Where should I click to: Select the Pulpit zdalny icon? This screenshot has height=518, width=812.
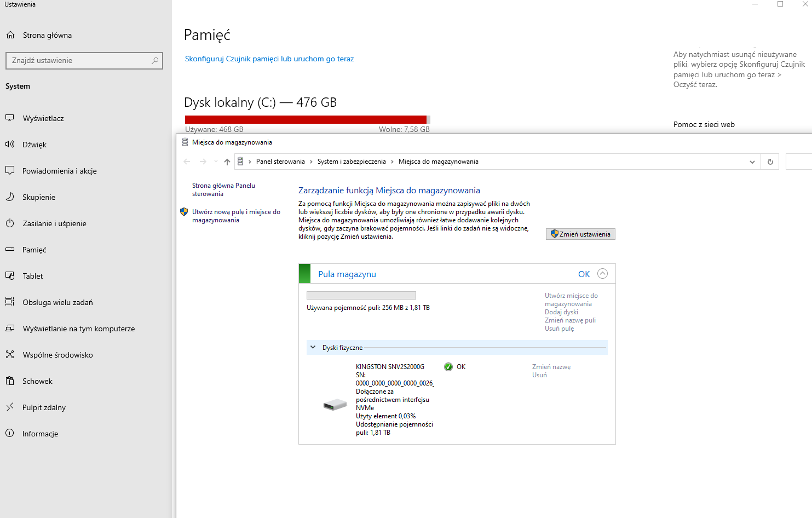[10, 407]
